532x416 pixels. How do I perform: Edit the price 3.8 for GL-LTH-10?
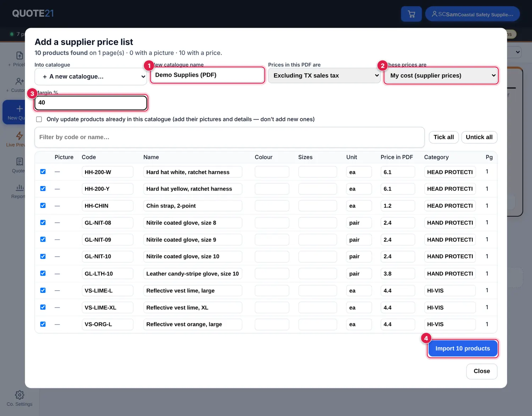(398, 274)
